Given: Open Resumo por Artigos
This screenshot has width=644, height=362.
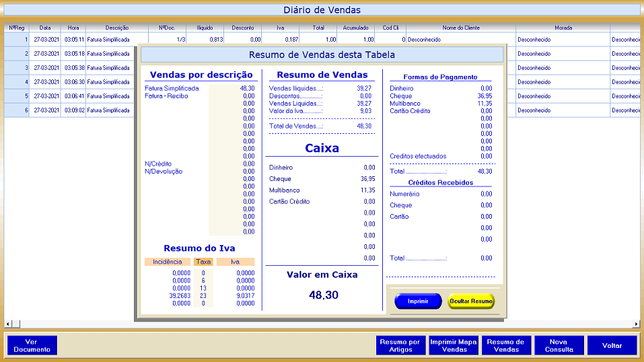Looking at the screenshot, I should (400, 346).
